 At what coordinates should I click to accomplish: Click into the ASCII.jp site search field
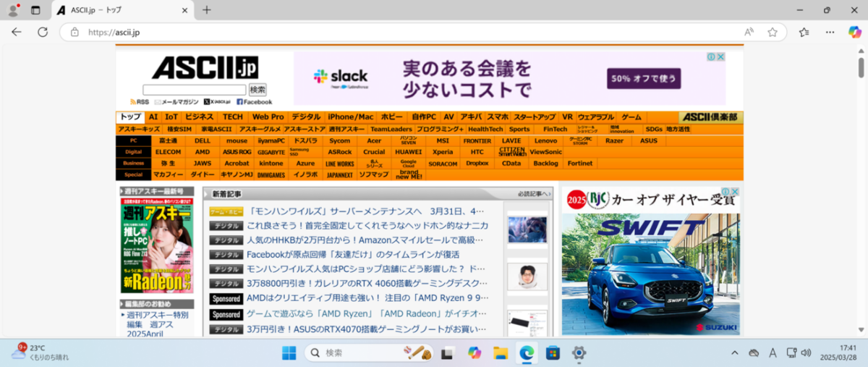pos(195,90)
